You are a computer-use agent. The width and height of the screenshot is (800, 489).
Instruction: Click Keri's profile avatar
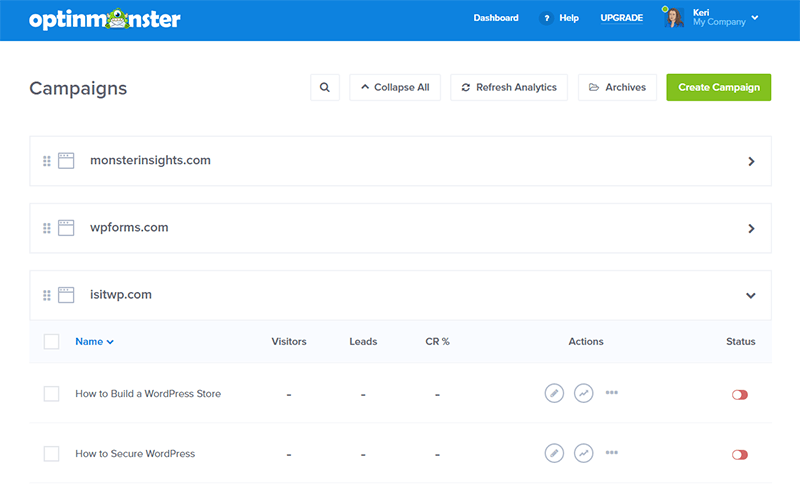coord(673,17)
